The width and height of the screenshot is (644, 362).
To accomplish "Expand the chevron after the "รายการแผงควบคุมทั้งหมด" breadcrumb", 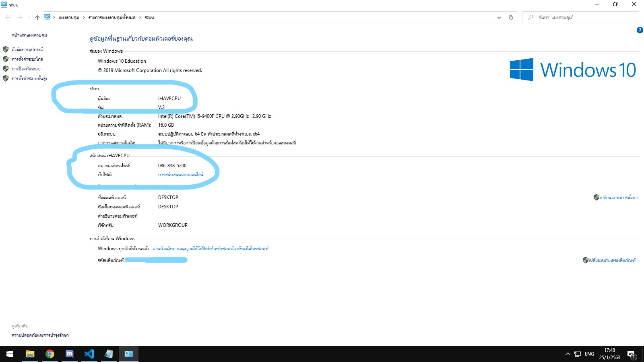I will pyautogui.click(x=140, y=17).
